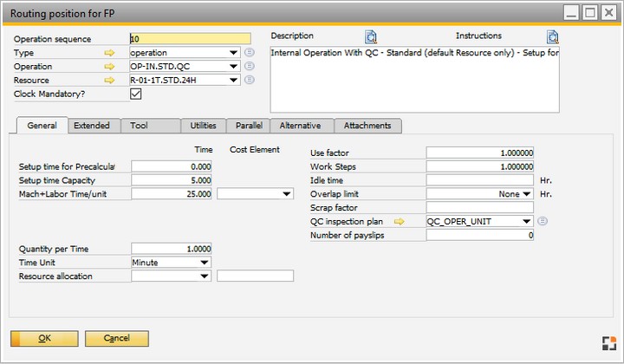Click the round info icon beside QC inspection plan
The image size is (624, 364).
coord(542,222)
